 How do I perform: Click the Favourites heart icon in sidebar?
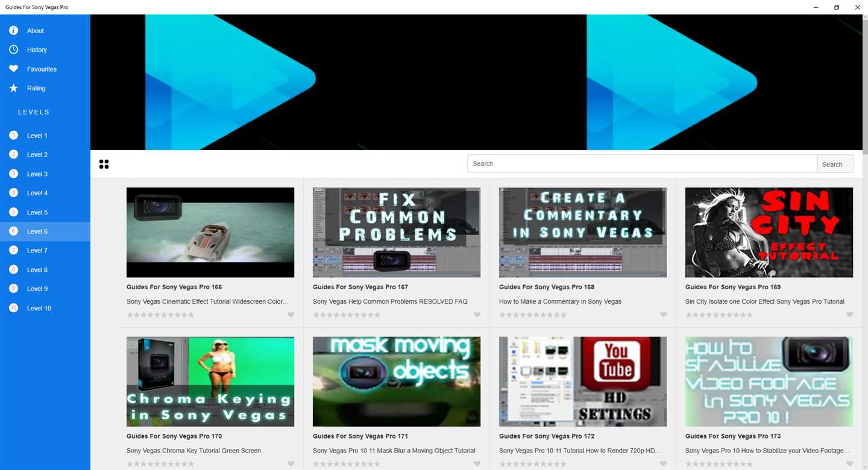[x=13, y=69]
